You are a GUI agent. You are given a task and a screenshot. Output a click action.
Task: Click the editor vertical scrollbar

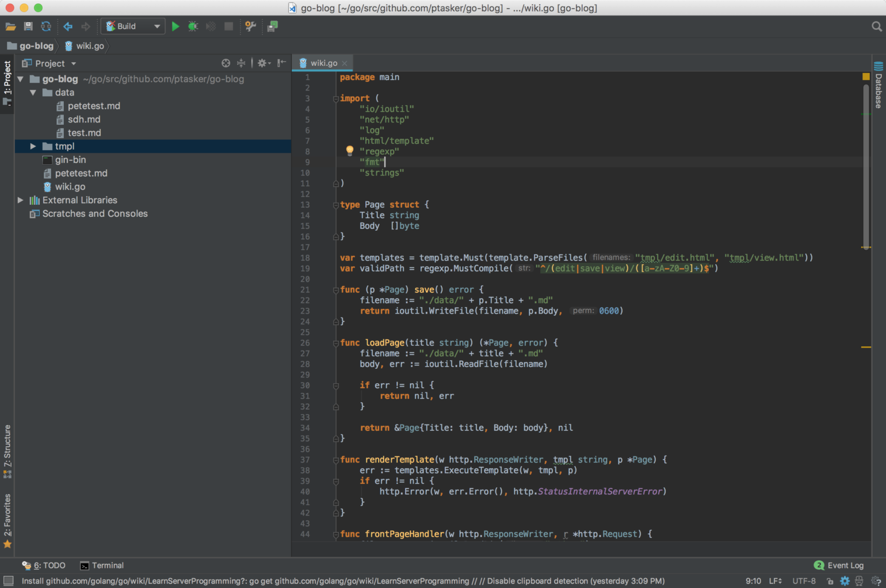[866, 167]
